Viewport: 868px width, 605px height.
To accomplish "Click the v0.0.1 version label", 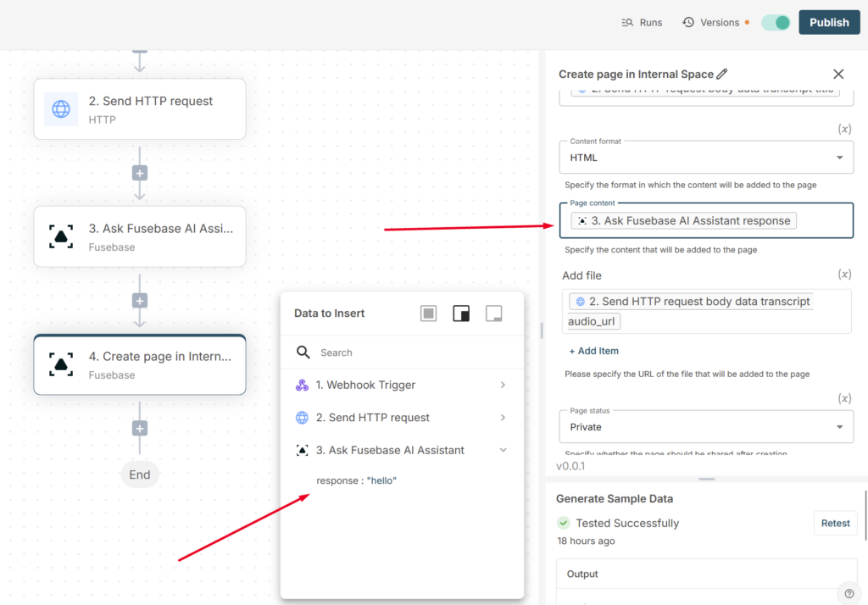I will click(570, 465).
